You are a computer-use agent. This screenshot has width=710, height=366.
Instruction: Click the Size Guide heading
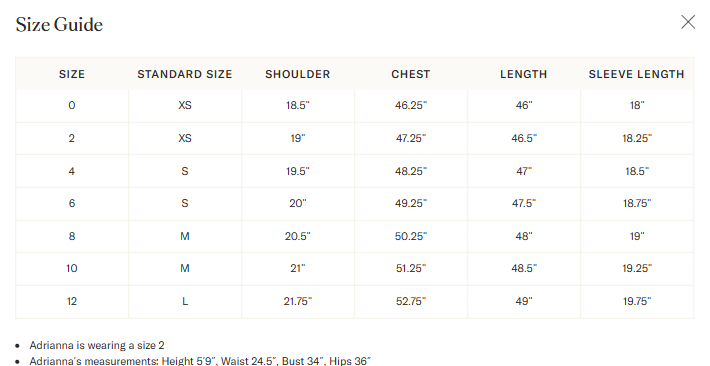(x=59, y=24)
